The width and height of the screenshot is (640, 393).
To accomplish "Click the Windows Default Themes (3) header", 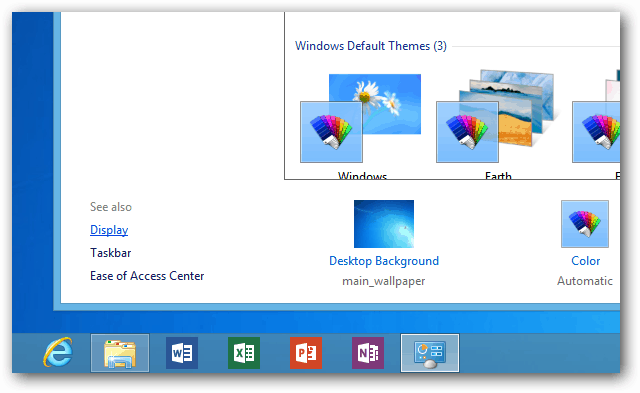I will [x=371, y=46].
